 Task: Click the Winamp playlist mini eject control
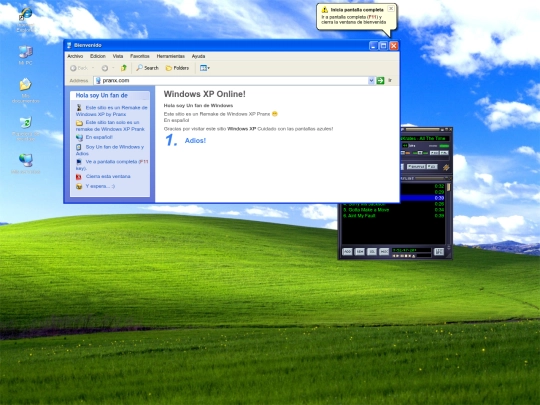pyautogui.click(x=414, y=256)
